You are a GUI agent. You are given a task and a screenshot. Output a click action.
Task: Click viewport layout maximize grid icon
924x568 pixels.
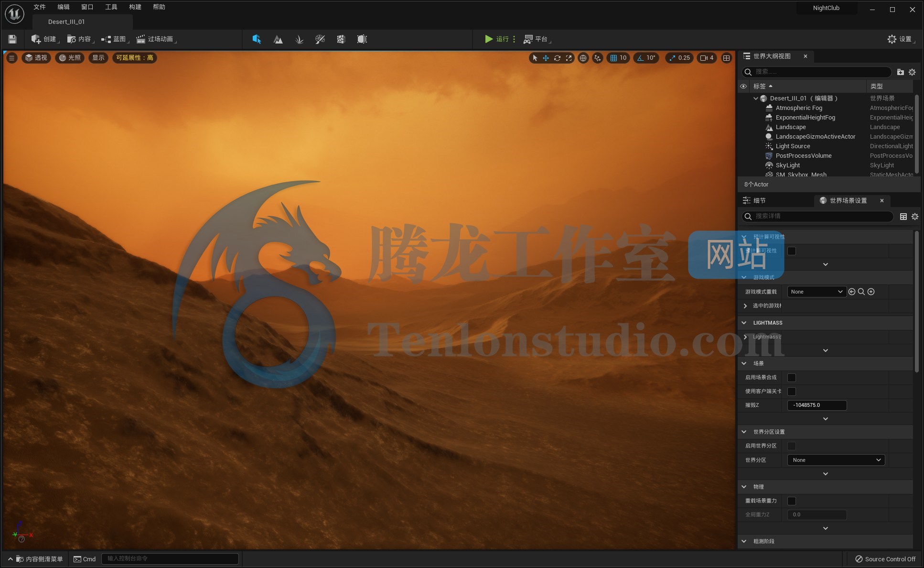click(x=726, y=58)
